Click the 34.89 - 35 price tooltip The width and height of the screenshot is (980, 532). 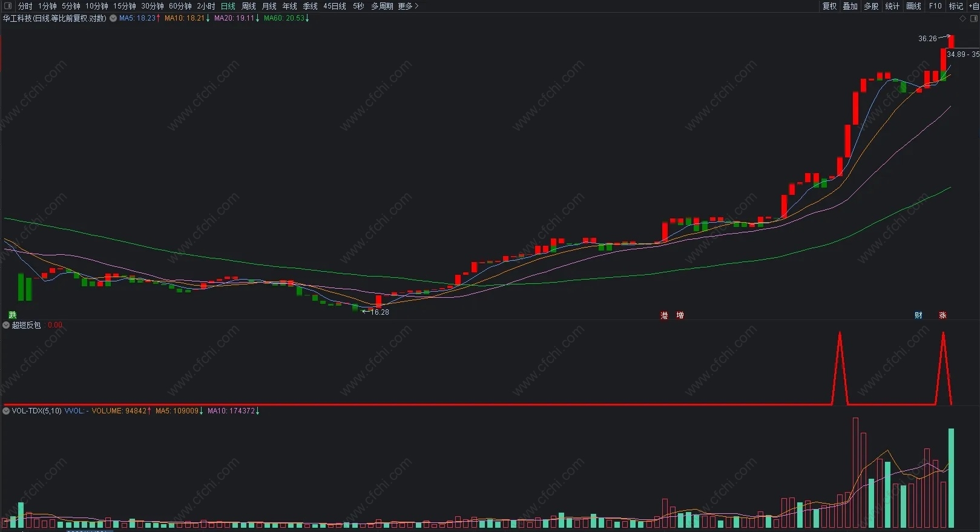click(x=962, y=54)
